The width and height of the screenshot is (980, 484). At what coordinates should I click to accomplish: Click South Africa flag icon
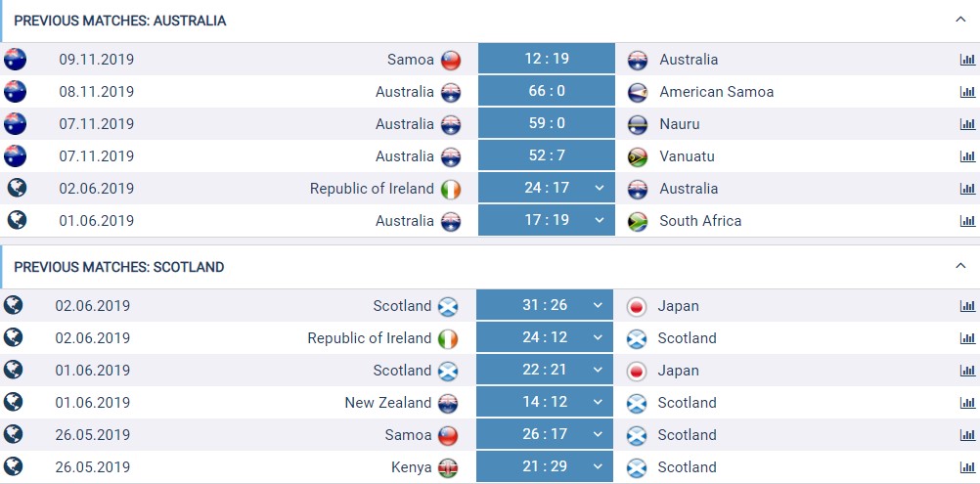(638, 222)
